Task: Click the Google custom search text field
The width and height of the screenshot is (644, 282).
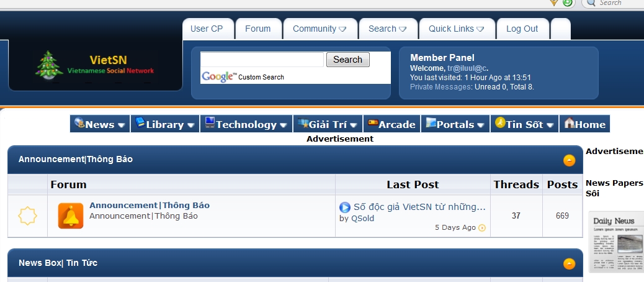Action: click(262, 60)
